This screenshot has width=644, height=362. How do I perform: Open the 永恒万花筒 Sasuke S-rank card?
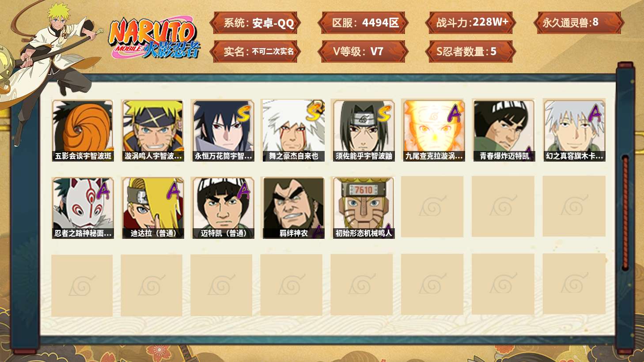pyautogui.click(x=223, y=130)
